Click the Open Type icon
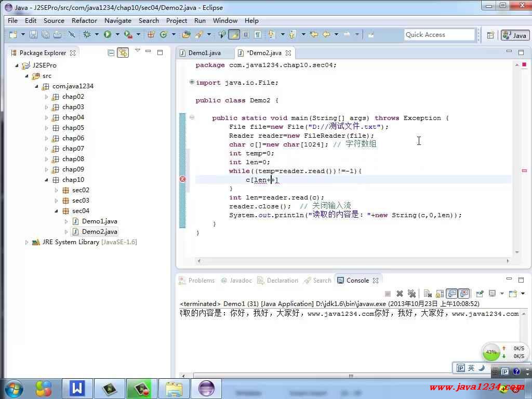 pyautogui.click(x=186, y=34)
